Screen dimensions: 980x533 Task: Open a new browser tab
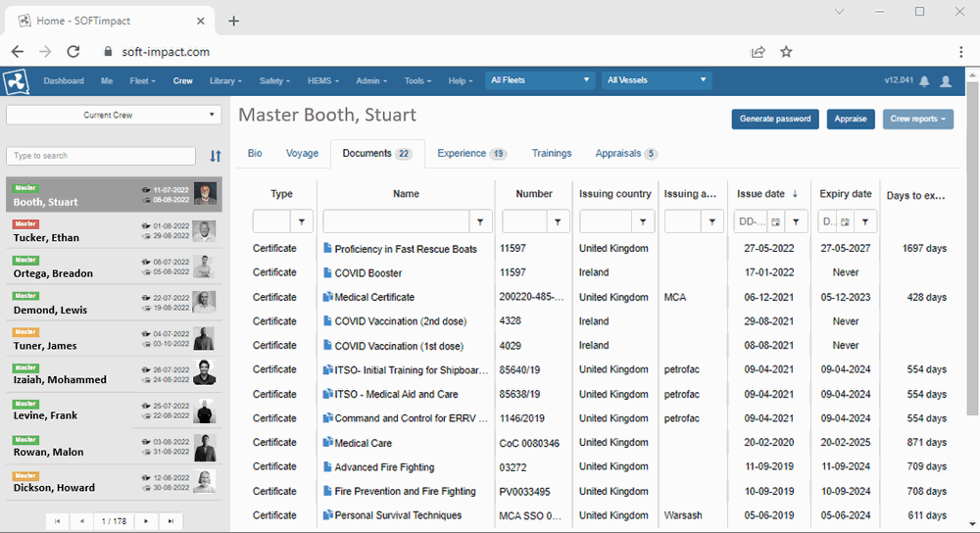234,21
